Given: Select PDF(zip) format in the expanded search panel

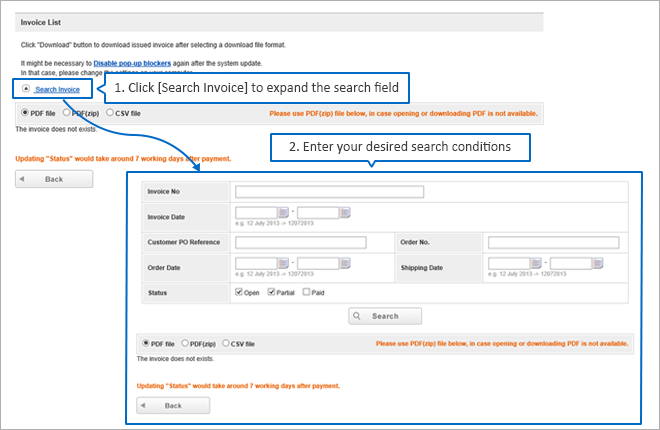Looking at the screenshot, I should (186, 343).
